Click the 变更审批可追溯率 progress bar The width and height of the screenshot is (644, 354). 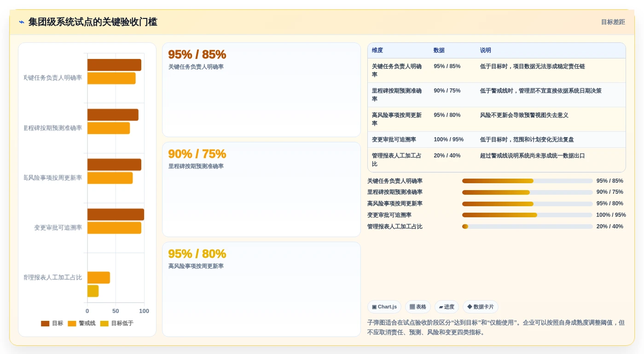(x=527, y=215)
